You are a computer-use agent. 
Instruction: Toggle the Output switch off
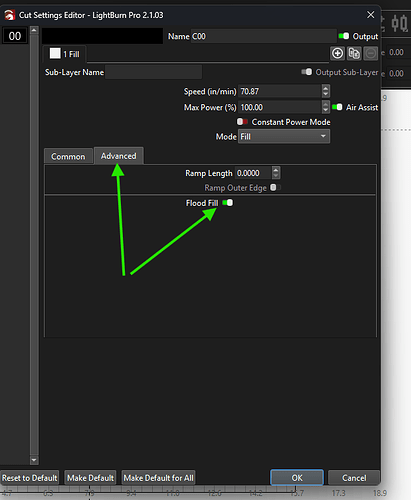pyautogui.click(x=344, y=36)
